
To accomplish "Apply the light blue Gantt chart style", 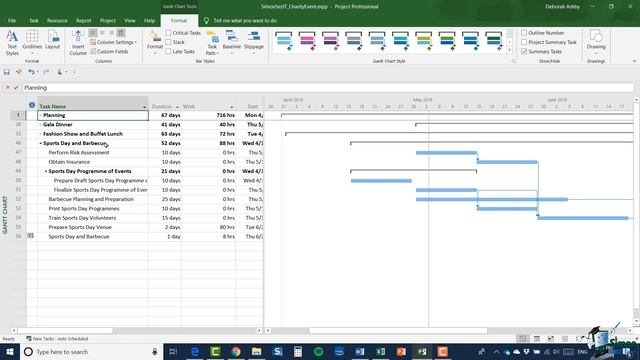I will coord(284,41).
